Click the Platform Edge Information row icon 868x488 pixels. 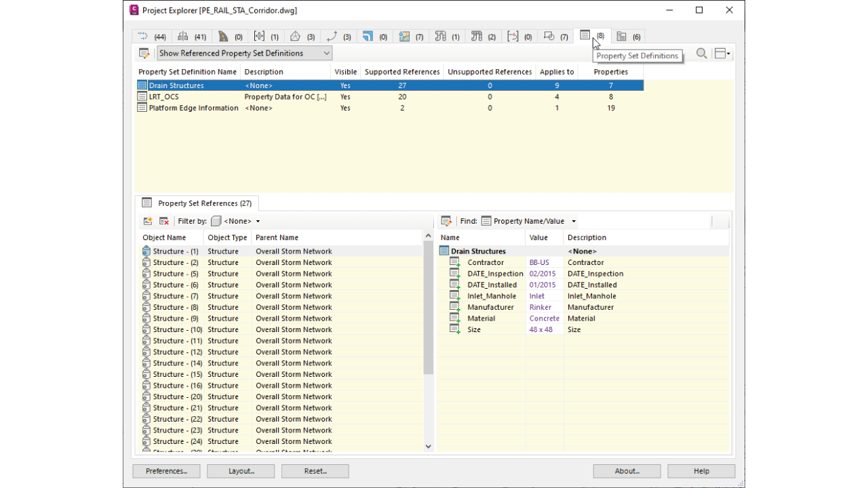[x=142, y=108]
